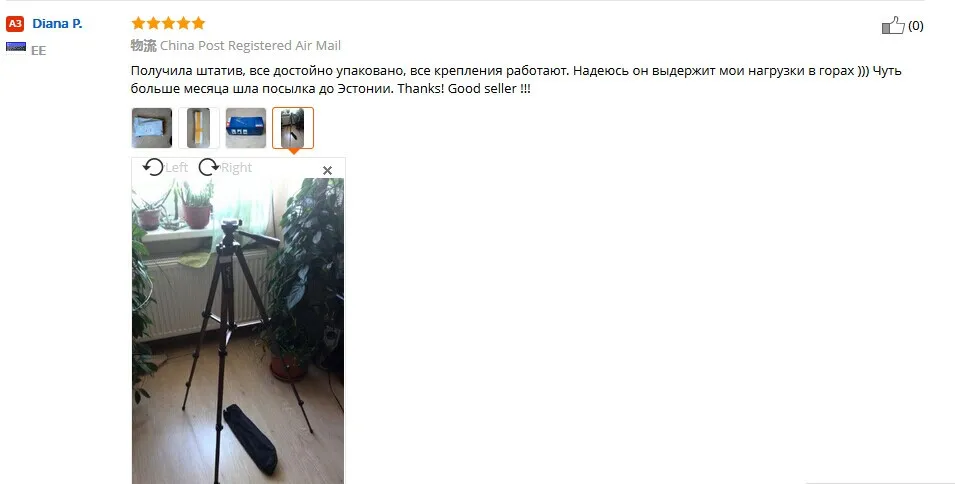955x484 pixels.
Task: Rotate the photo left with the counterclockwise arrow
Action: (153, 167)
